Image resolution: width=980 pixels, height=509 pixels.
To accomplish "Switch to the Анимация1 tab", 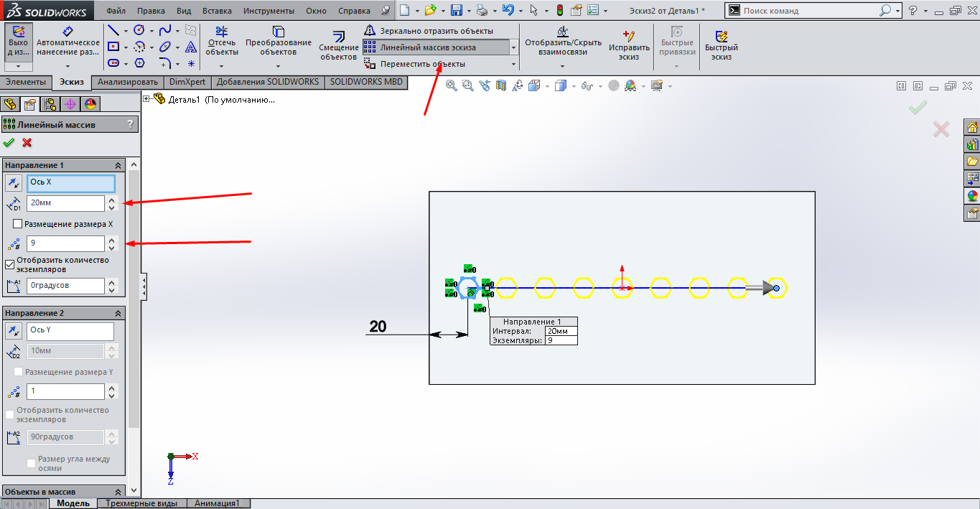I will pos(218,503).
